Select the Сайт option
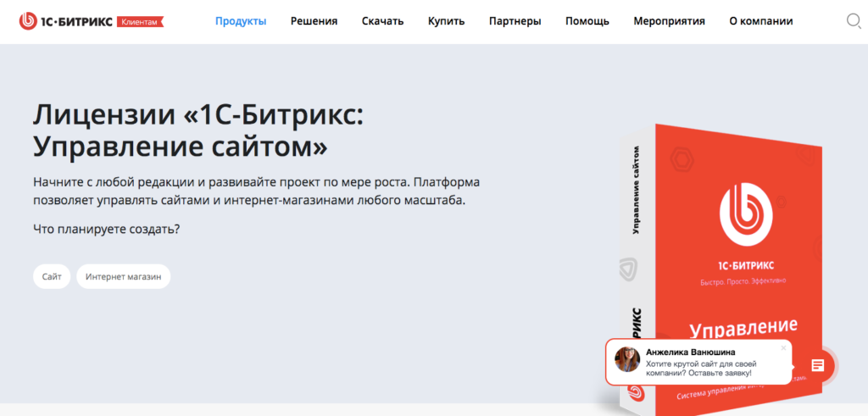Screen dimensions: 868x416 [52, 276]
